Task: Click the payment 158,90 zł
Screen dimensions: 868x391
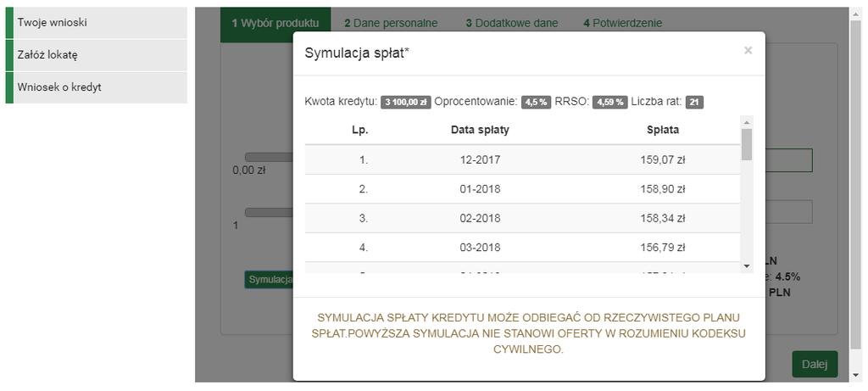Action: 663,189
